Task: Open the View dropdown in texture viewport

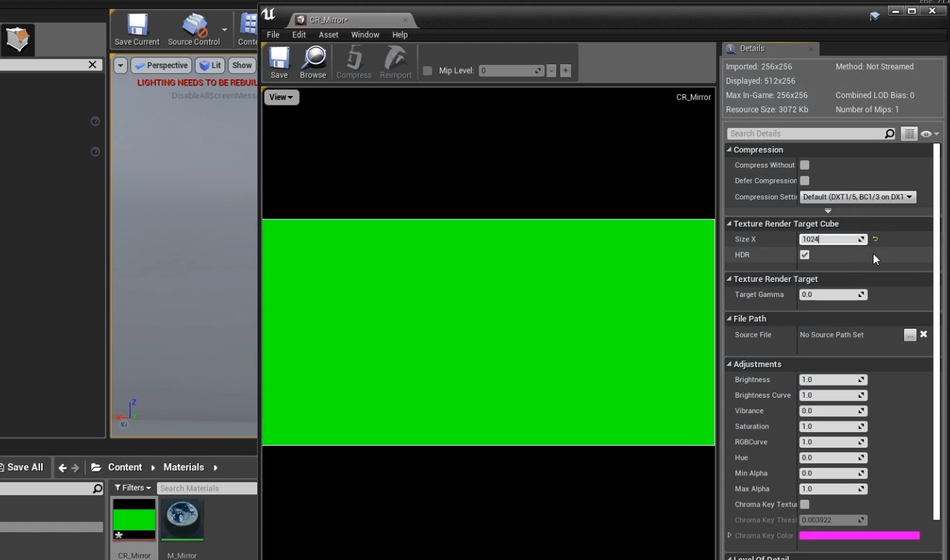Action: coord(281,97)
